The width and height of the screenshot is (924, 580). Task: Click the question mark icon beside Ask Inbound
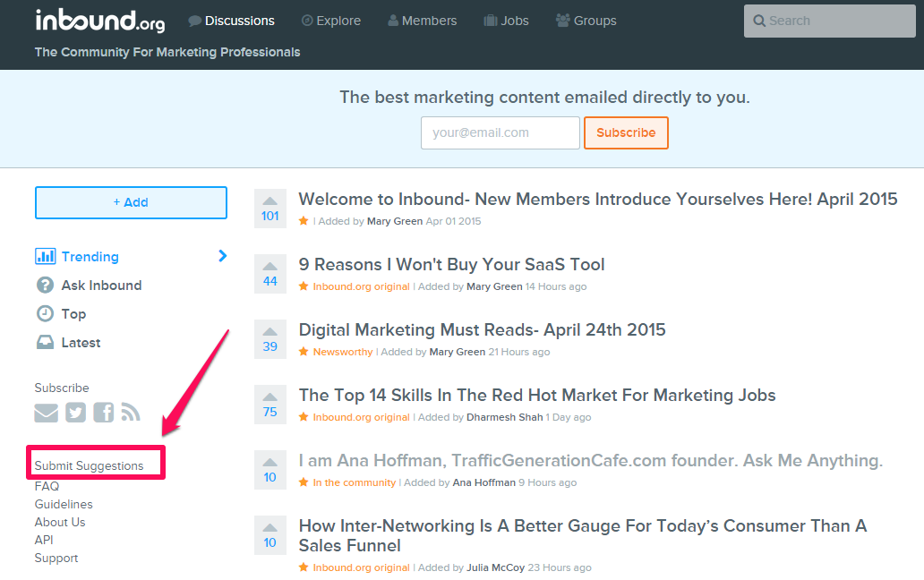pos(45,285)
